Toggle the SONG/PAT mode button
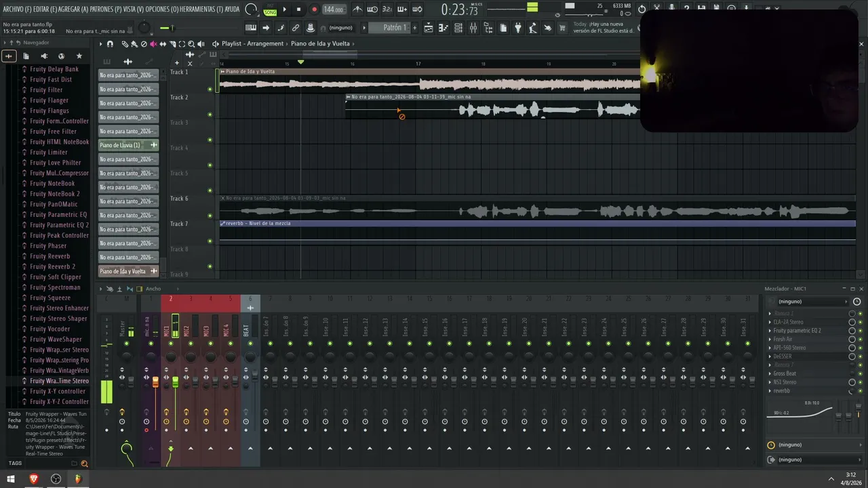This screenshot has width=868, height=488. pos(270,9)
